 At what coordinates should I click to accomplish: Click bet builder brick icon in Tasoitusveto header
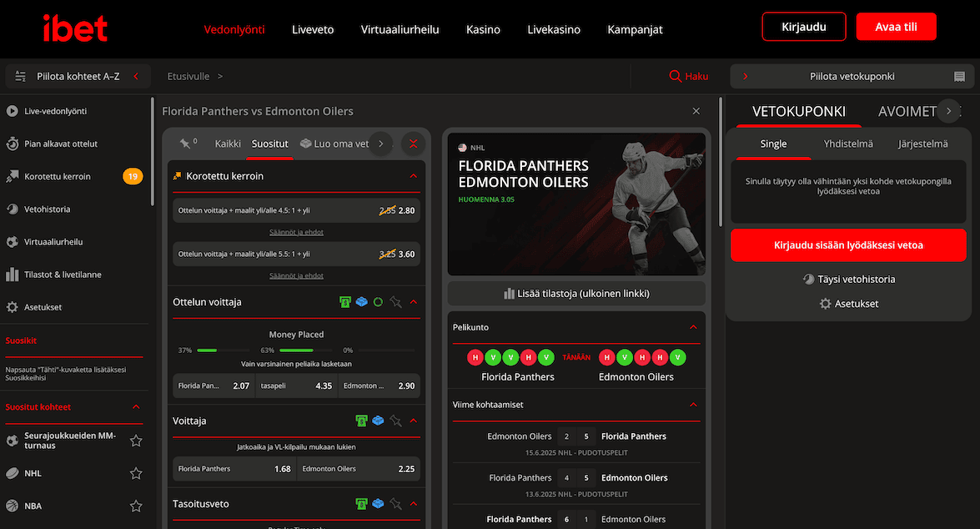pos(378,504)
